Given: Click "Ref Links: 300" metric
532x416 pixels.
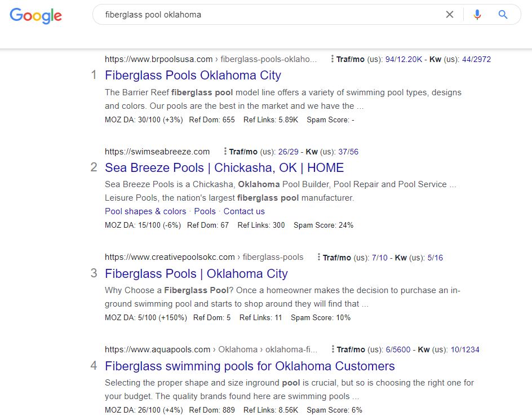Looking at the screenshot, I should (x=261, y=225).
